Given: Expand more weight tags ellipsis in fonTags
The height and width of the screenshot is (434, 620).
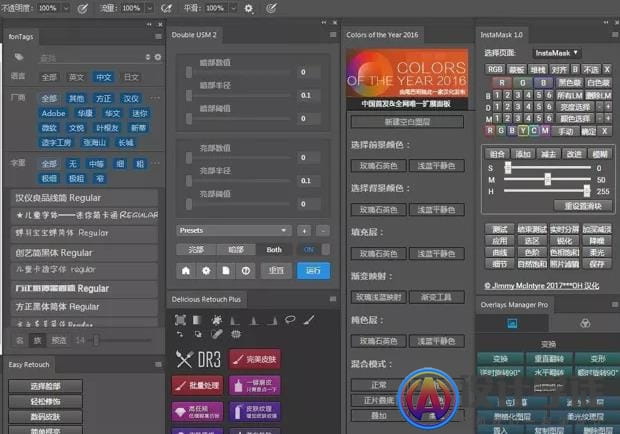Looking at the screenshot, I should click(x=156, y=163).
